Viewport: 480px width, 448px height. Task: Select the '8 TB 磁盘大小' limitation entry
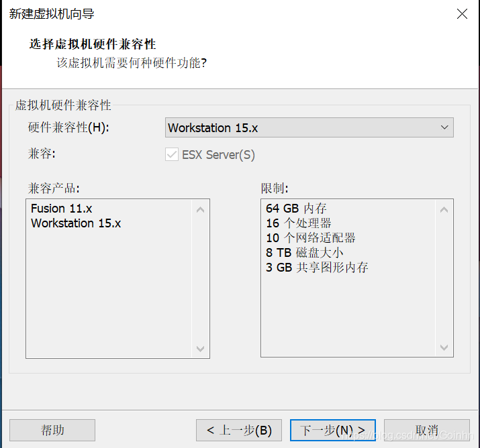pos(304,253)
